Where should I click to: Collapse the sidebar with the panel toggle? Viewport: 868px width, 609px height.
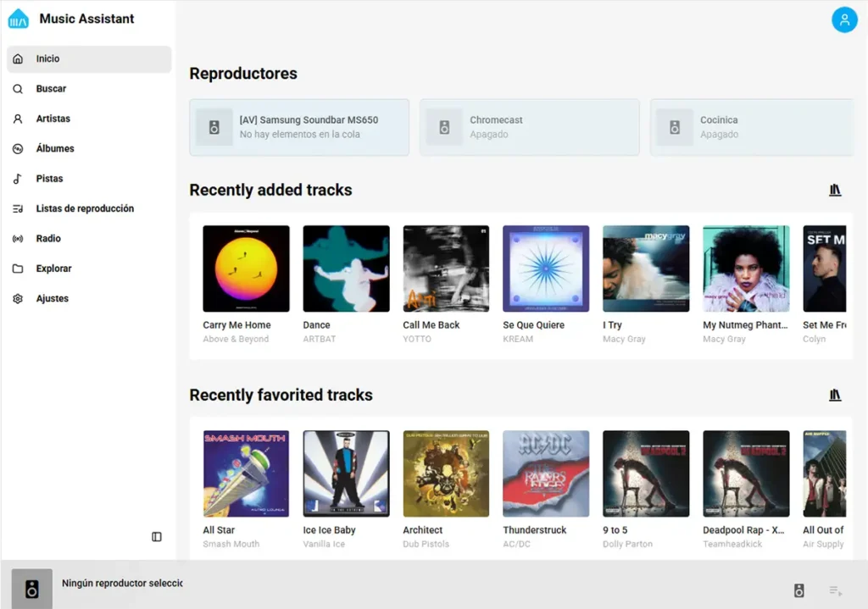156,536
